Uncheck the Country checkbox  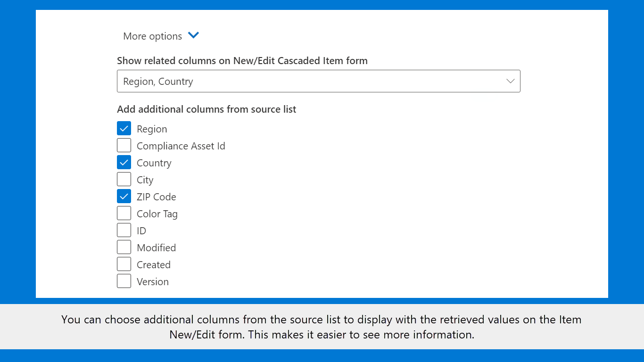coord(124,162)
